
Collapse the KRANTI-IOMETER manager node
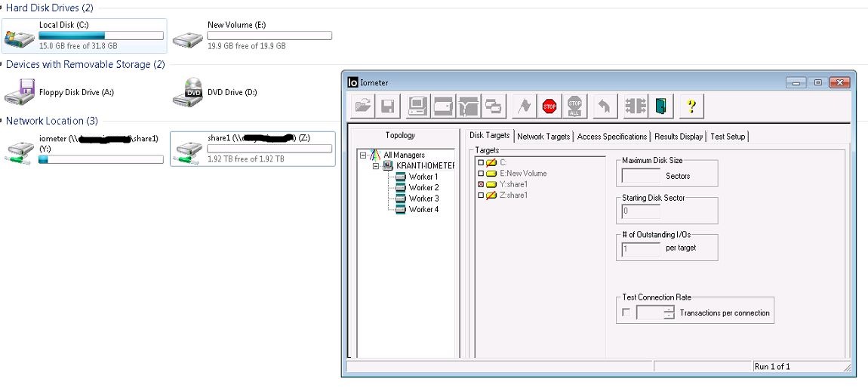pos(376,165)
